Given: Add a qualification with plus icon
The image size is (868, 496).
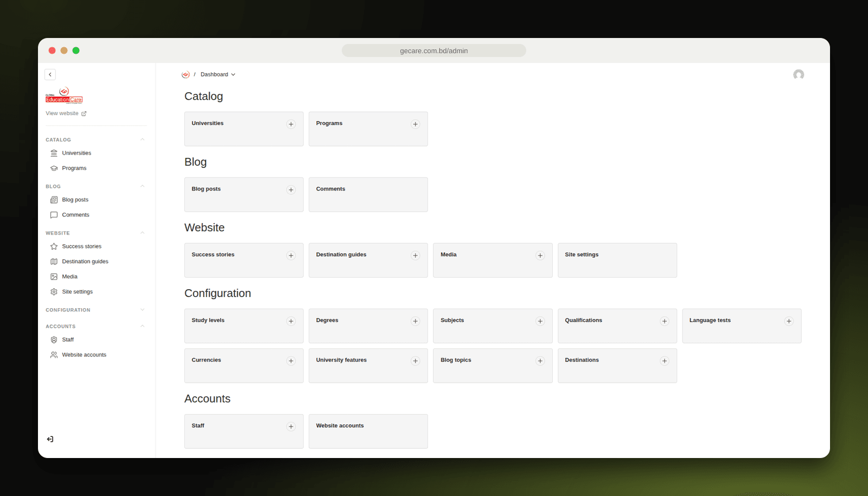Looking at the screenshot, I should (x=665, y=321).
